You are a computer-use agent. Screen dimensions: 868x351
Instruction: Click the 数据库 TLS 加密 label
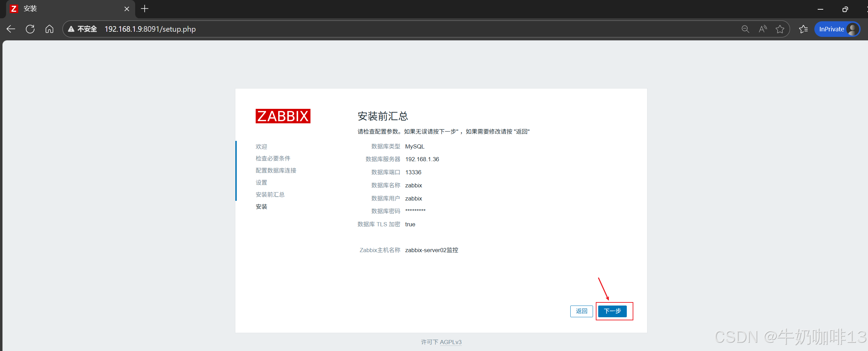tap(379, 224)
